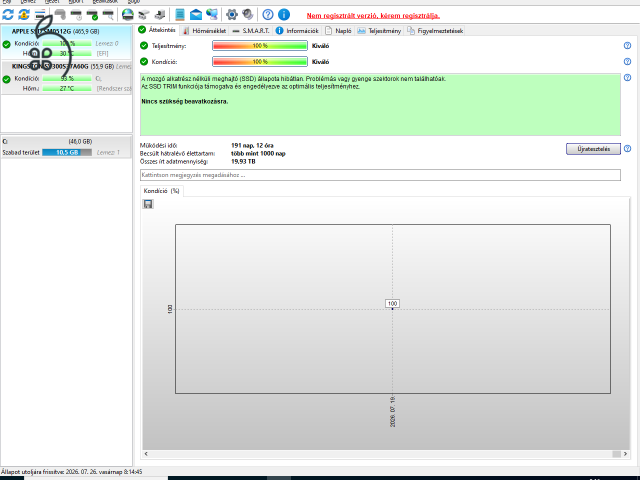Screen dimensions: 640x480
Task: Select the KINGSTON disk in the list
Action: 67,78
